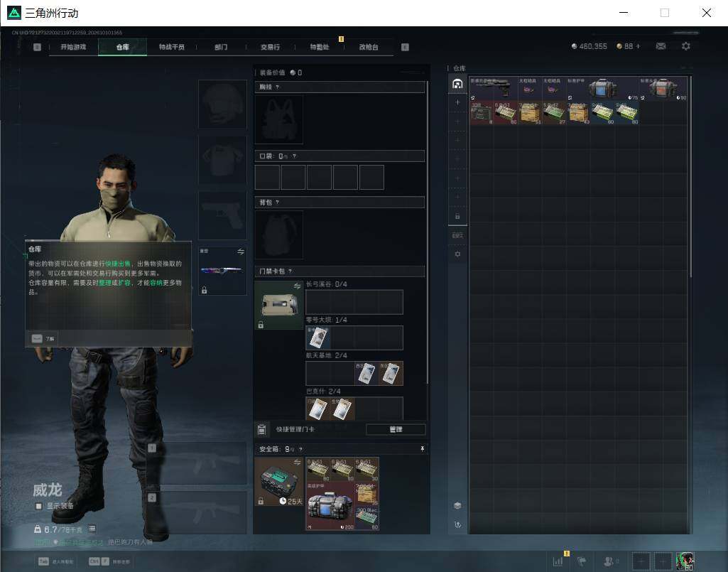The height and width of the screenshot is (572, 728).
Task: Select the 零号大坝 keycard item
Action: [x=318, y=338]
